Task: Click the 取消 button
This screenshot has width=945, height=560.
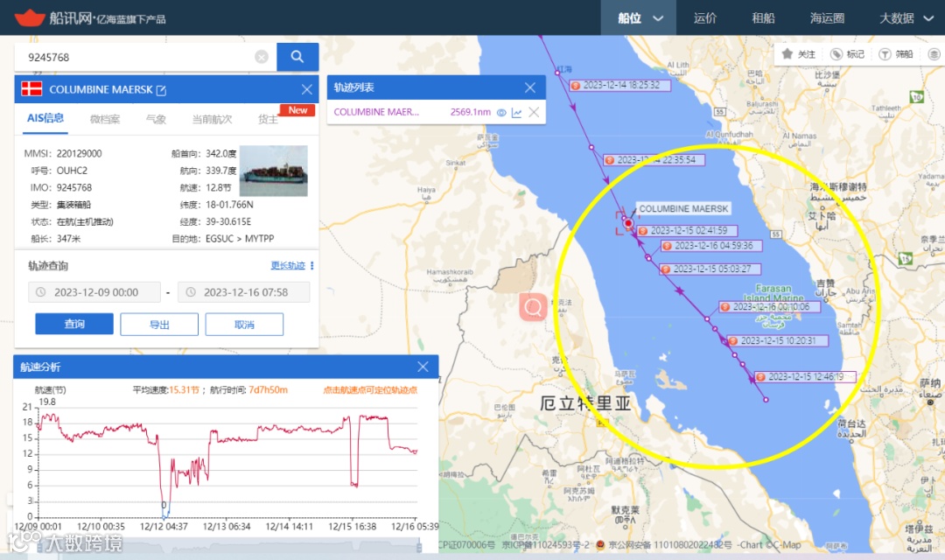Action: pyautogui.click(x=244, y=325)
